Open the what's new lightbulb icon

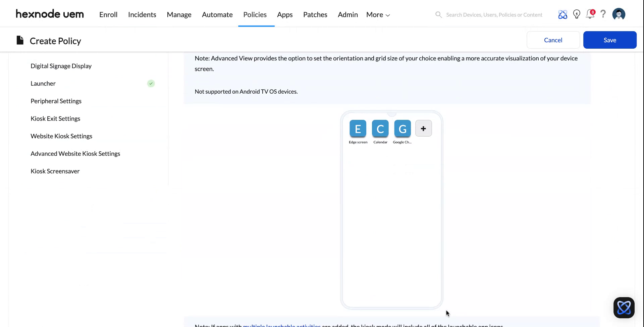576,14
